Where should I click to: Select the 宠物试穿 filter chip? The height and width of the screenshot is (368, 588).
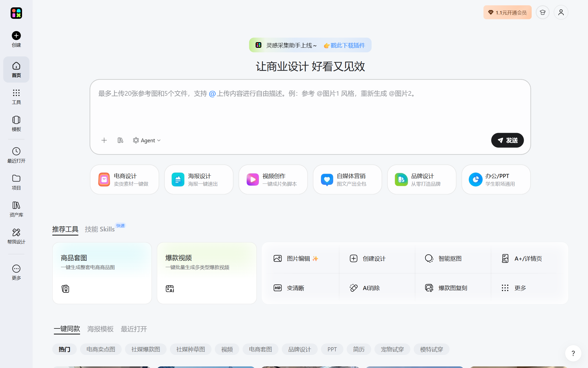tap(392, 349)
